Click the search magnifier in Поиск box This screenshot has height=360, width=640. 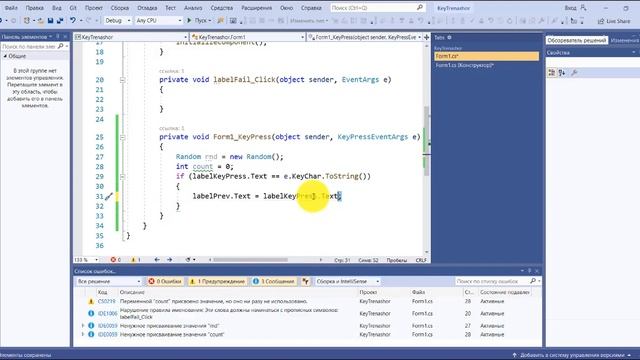click(x=420, y=7)
